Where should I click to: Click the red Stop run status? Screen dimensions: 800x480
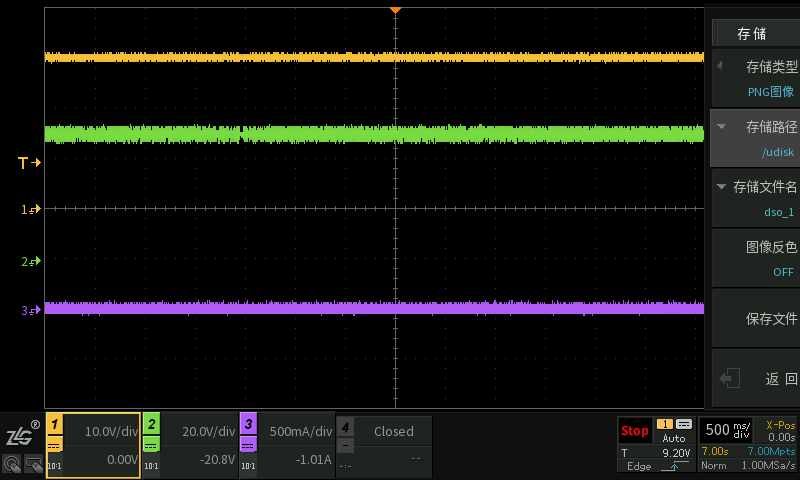(x=634, y=431)
